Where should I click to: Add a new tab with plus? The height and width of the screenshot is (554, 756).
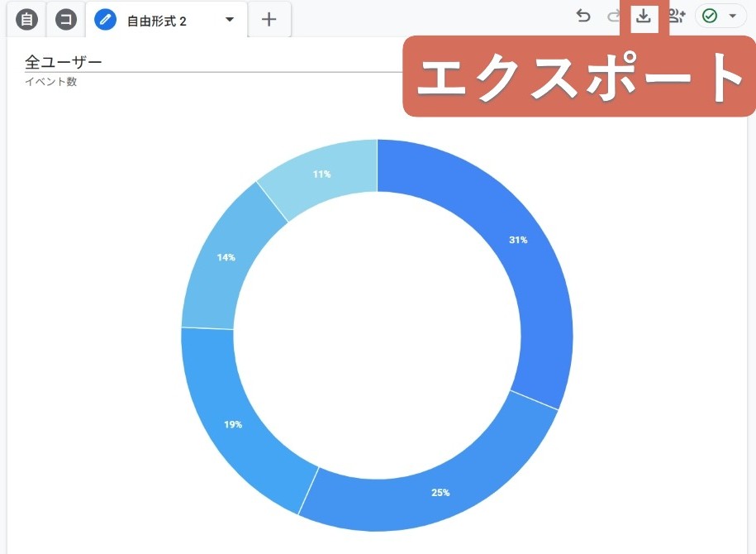pos(269,20)
